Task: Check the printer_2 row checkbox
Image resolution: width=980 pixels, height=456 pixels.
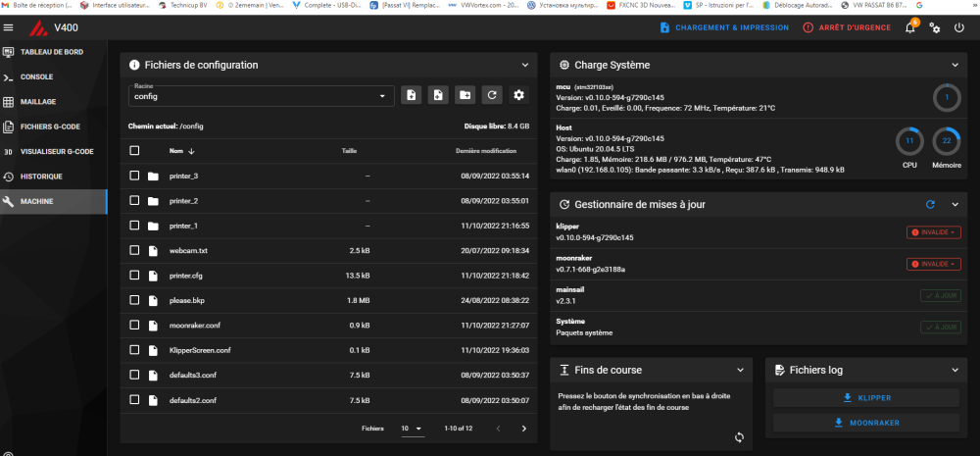Action: pos(134,201)
